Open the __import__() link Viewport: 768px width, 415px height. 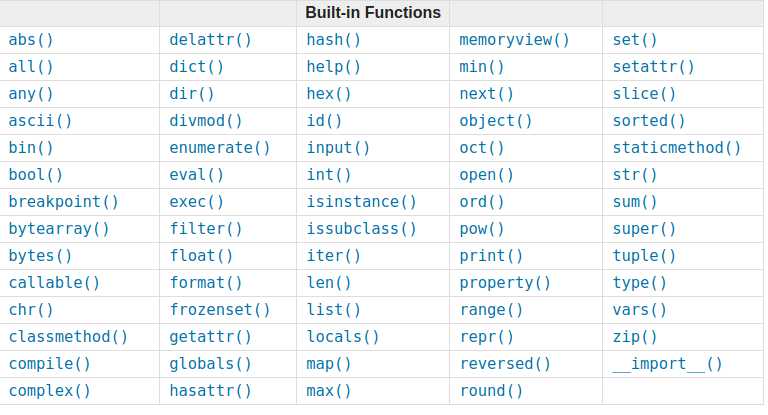667,364
